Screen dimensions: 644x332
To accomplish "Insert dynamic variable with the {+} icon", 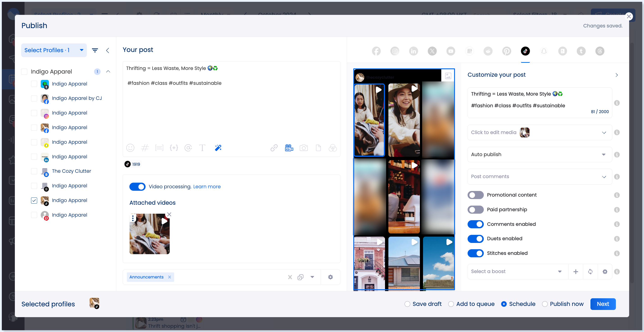I will click(174, 148).
